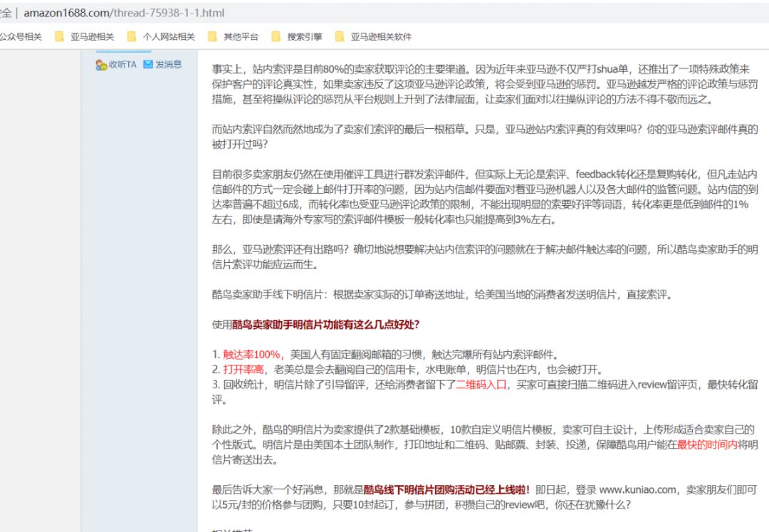Click the 收听TA follow user icon

[101, 65]
